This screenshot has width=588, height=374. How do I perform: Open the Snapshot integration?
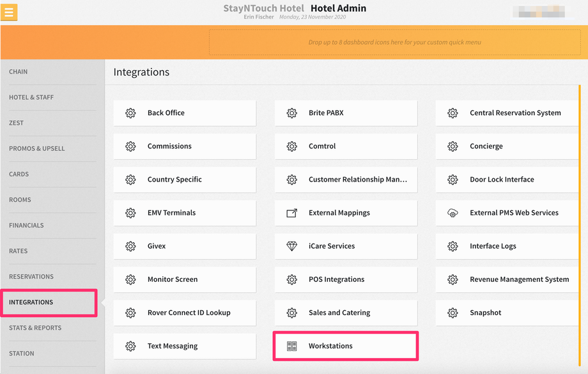(507, 313)
